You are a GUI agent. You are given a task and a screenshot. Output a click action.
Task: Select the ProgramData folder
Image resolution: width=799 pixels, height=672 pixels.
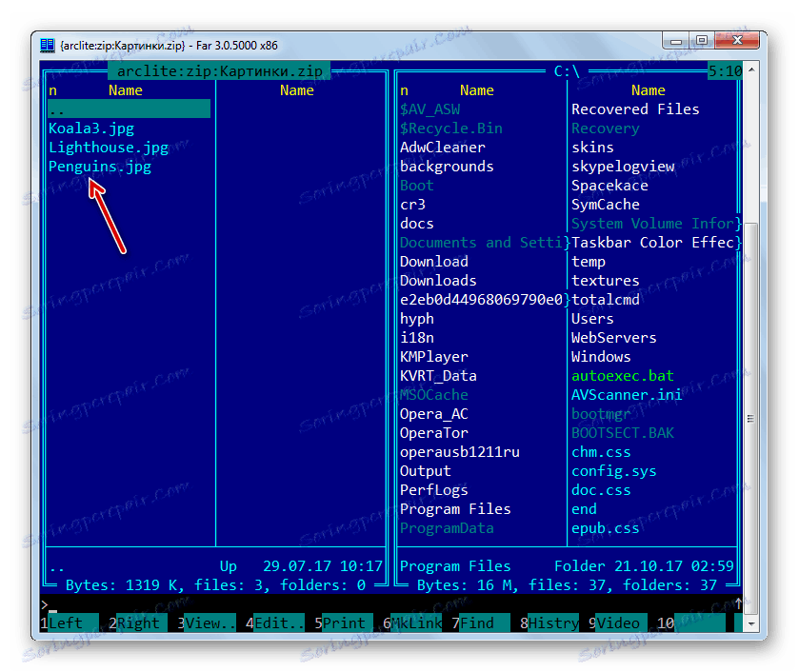coord(447,528)
